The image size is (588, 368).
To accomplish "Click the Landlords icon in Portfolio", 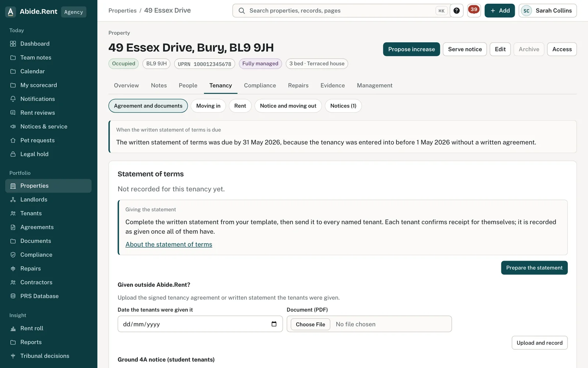I will (x=13, y=199).
